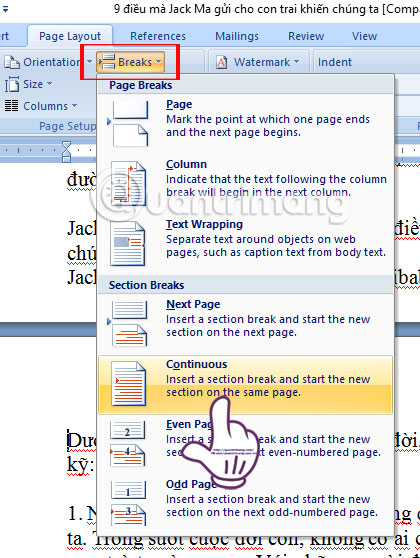Expand the Columns dropdown arrow

pyautogui.click(x=74, y=106)
